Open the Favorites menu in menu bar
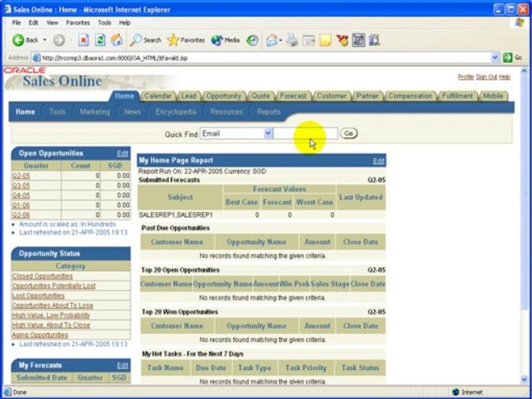The image size is (532, 399). [78, 23]
